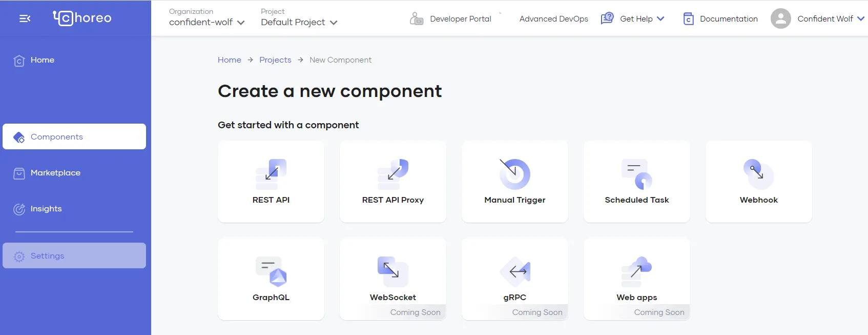Screen dimensions: 868x335
Task: Click the Projects breadcrumb link
Action: [275, 60]
